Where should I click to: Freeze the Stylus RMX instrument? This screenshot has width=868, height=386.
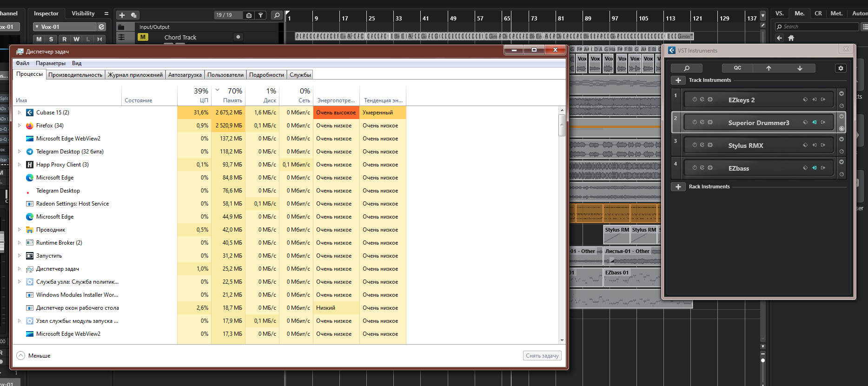710,145
